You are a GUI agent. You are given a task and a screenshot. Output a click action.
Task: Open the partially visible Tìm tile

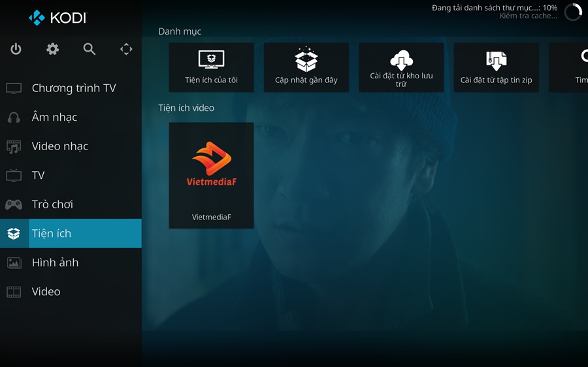pyautogui.click(x=568, y=67)
